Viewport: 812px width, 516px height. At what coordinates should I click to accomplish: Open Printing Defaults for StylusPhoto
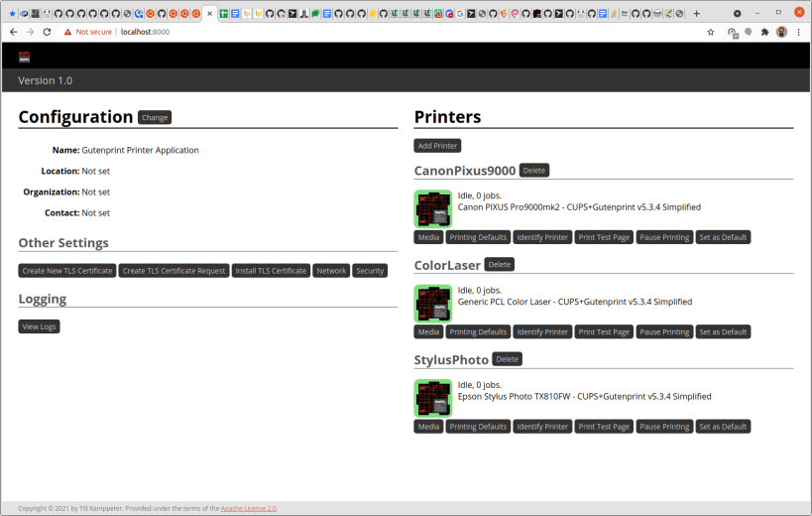coord(478,427)
